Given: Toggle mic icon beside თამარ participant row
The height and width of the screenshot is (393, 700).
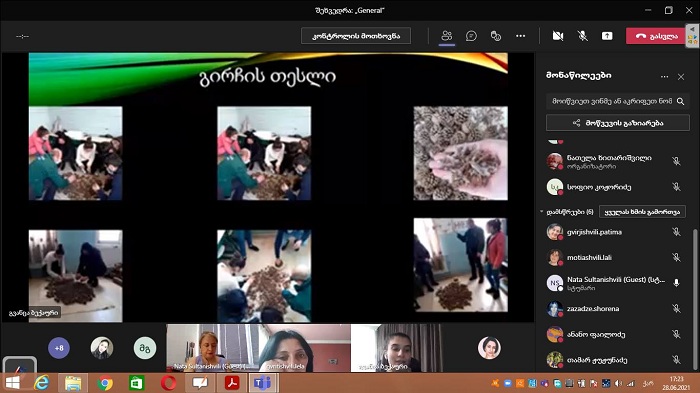Looking at the screenshot, I should coord(676,360).
